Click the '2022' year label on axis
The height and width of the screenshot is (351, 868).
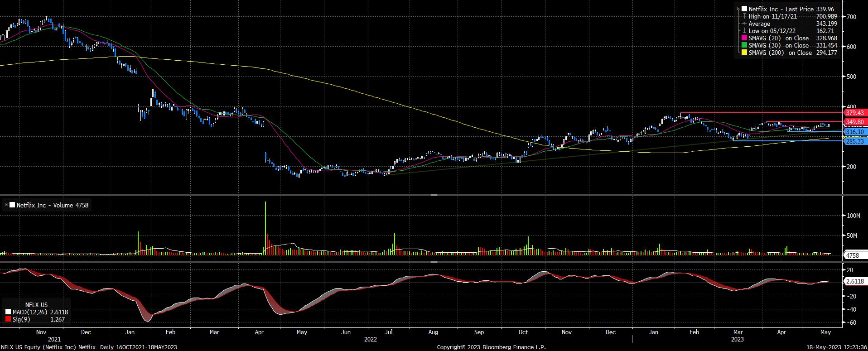point(371,339)
